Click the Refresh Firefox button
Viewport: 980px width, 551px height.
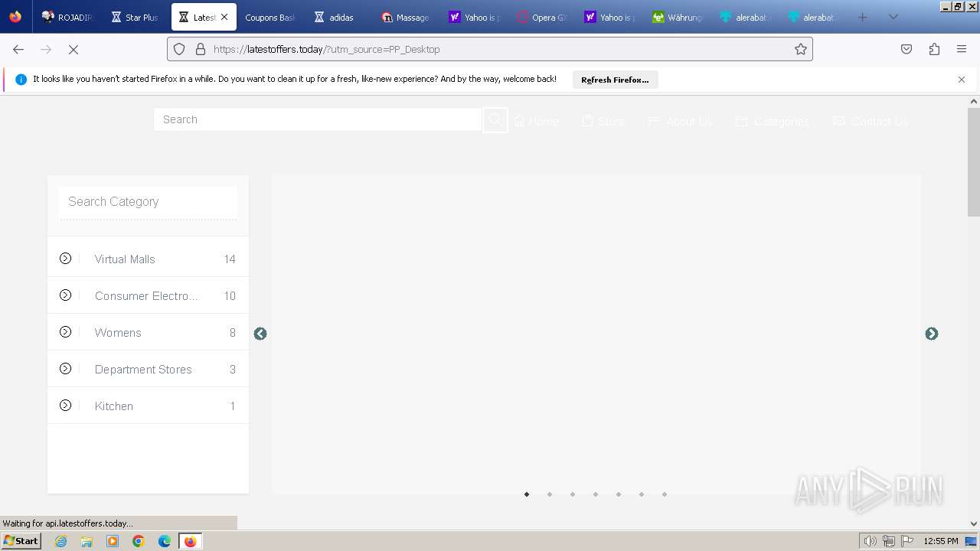pos(615,80)
